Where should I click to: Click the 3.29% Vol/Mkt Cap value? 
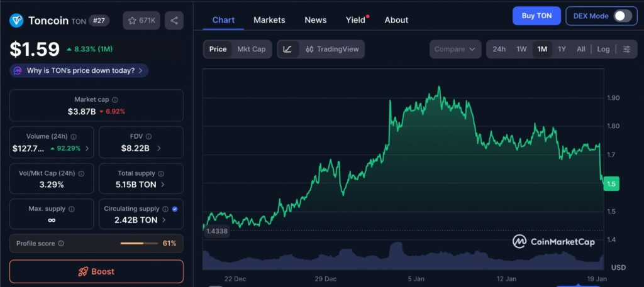click(52, 185)
